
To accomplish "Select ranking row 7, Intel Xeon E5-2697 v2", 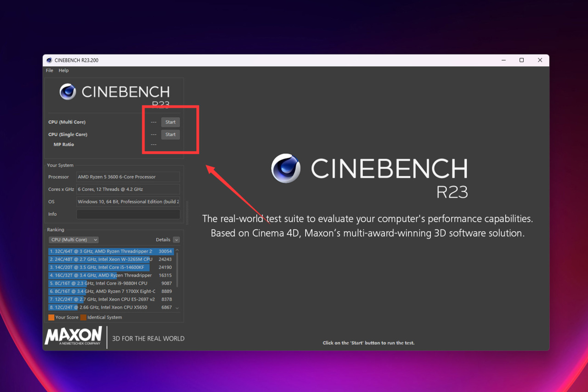I will pos(111,300).
